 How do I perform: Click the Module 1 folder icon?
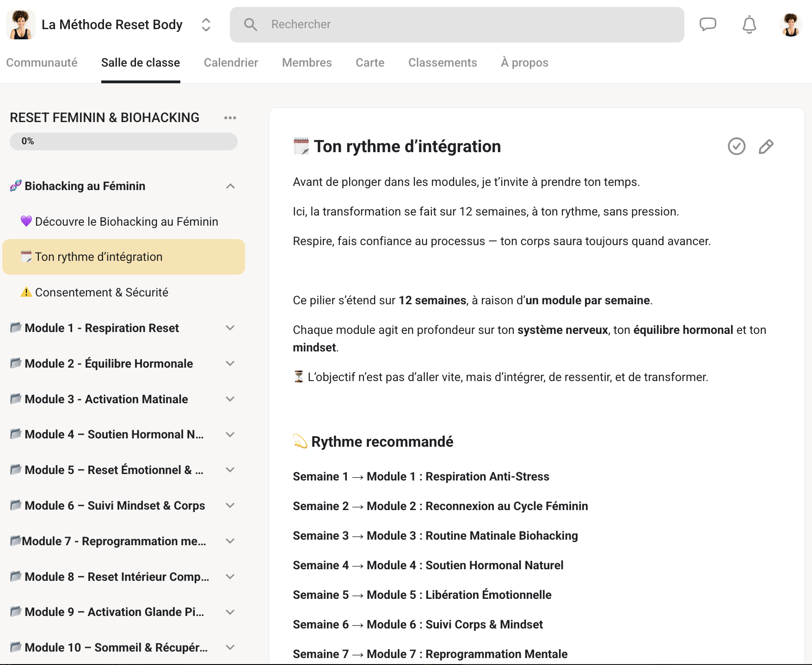pyautogui.click(x=16, y=327)
